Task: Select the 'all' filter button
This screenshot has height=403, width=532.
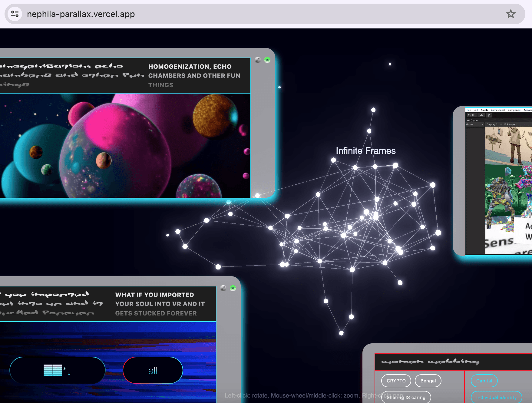Action: click(153, 370)
